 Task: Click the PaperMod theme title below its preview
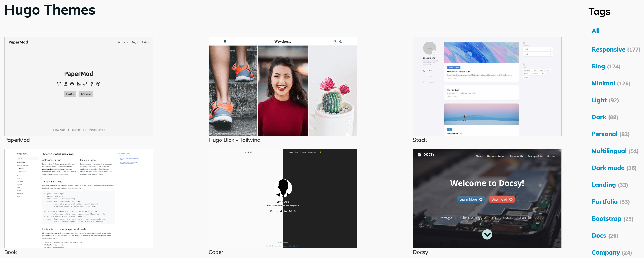point(17,140)
